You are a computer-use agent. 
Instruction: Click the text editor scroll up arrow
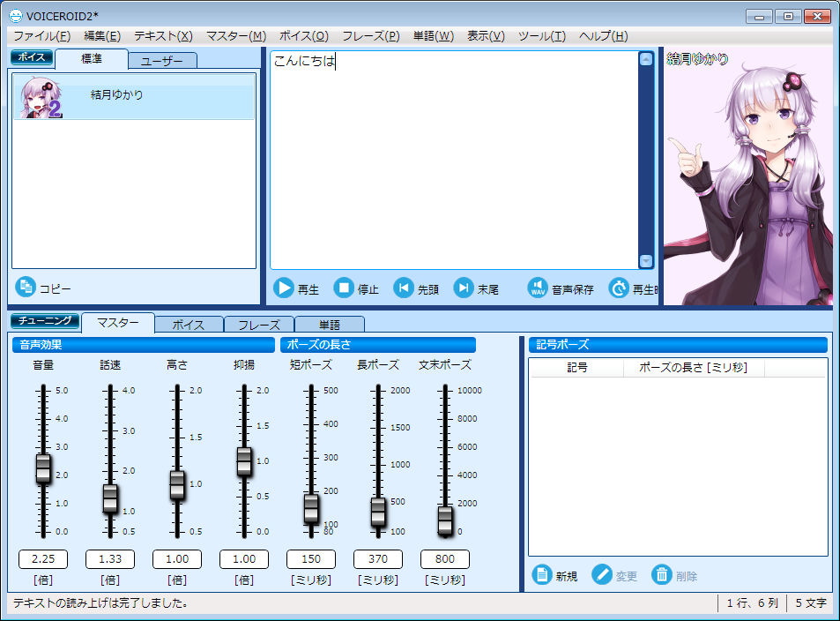(x=646, y=59)
